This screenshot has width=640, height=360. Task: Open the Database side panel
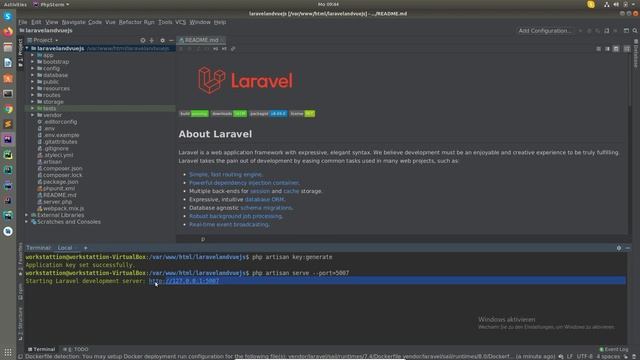(636, 53)
